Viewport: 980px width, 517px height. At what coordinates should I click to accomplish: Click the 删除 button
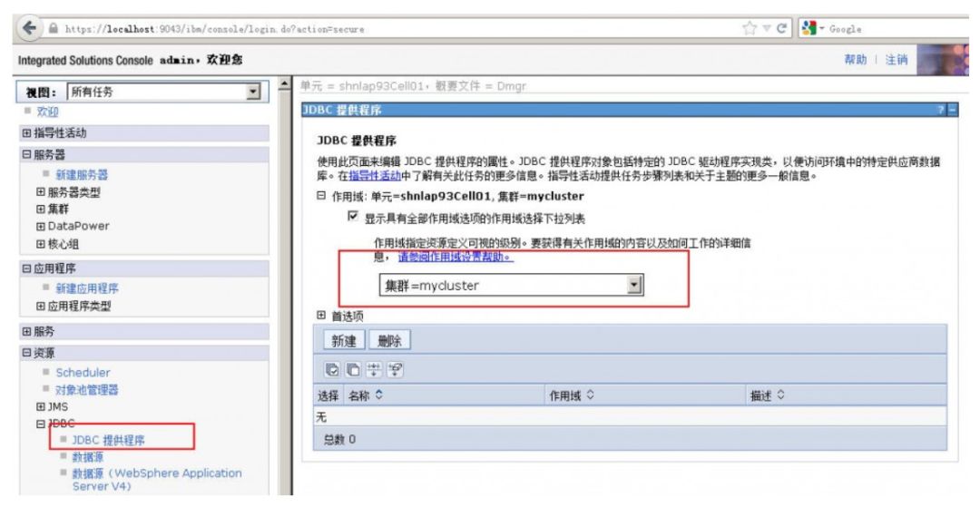(x=389, y=341)
